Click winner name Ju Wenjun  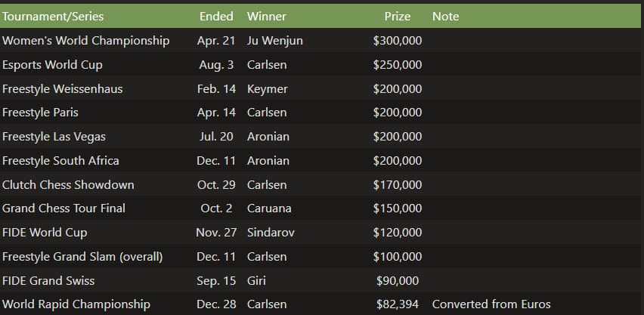274,41
